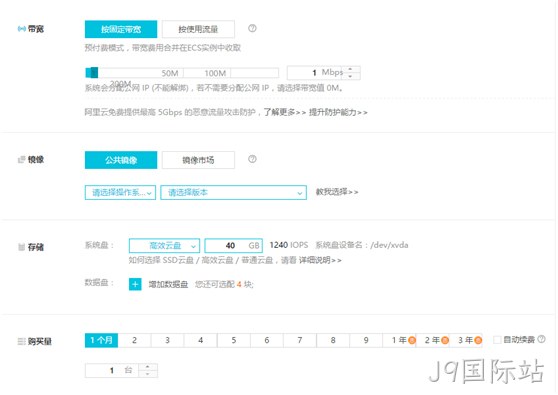Expand the 高效云盘 system disk type dropdown
The width and height of the screenshot is (558, 395).
164,246
